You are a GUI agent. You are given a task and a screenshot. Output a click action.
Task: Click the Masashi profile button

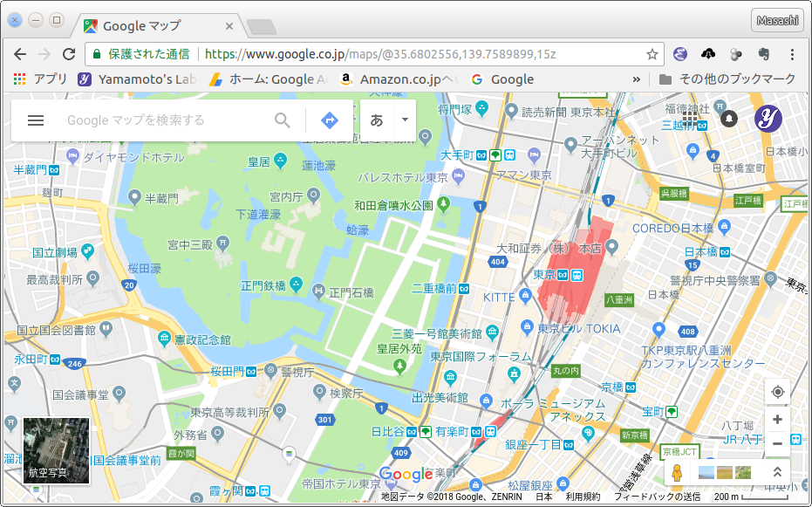[777, 20]
